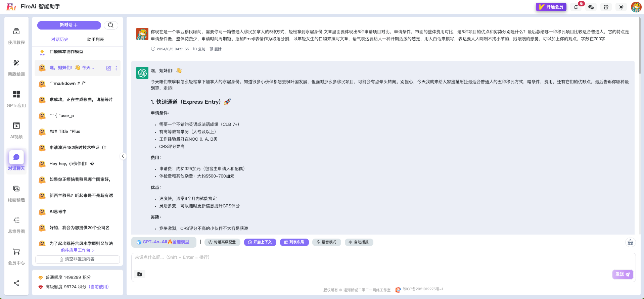Viewport: 644px width, 299px height.
Task: Open 会员中心 cart icon
Action: click(x=16, y=252)
